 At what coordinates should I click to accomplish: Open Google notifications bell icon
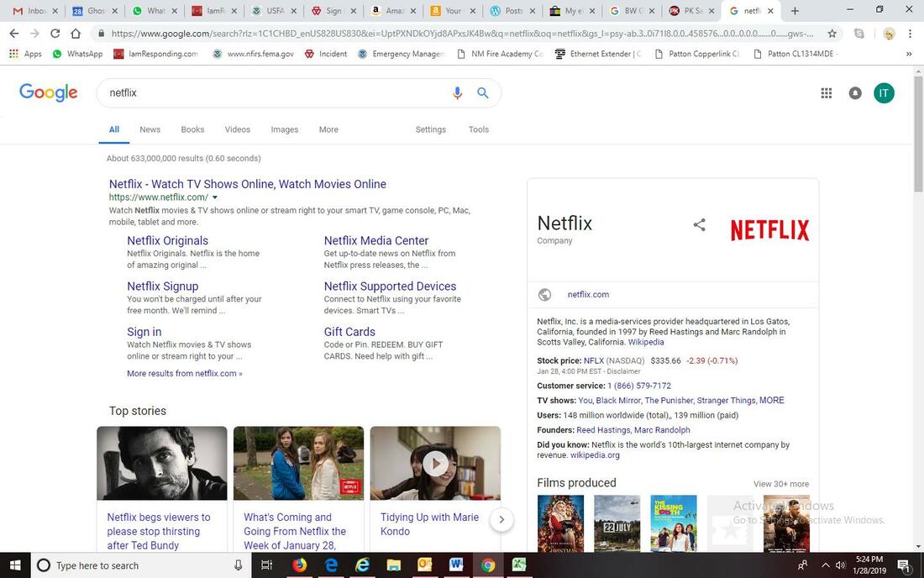point(855,93)
